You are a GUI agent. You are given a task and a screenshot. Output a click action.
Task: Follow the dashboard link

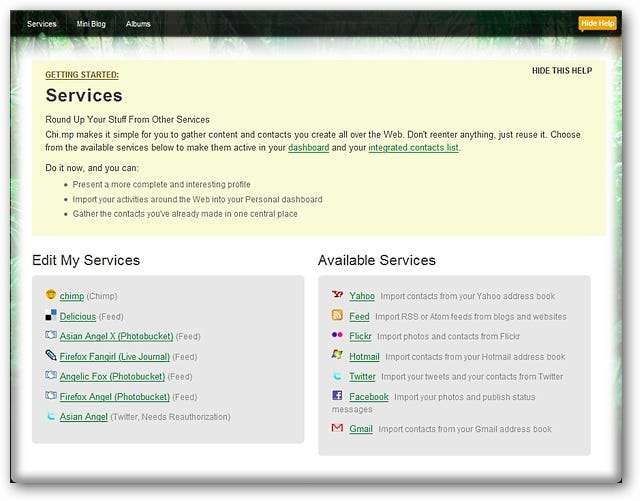point(309,147)
